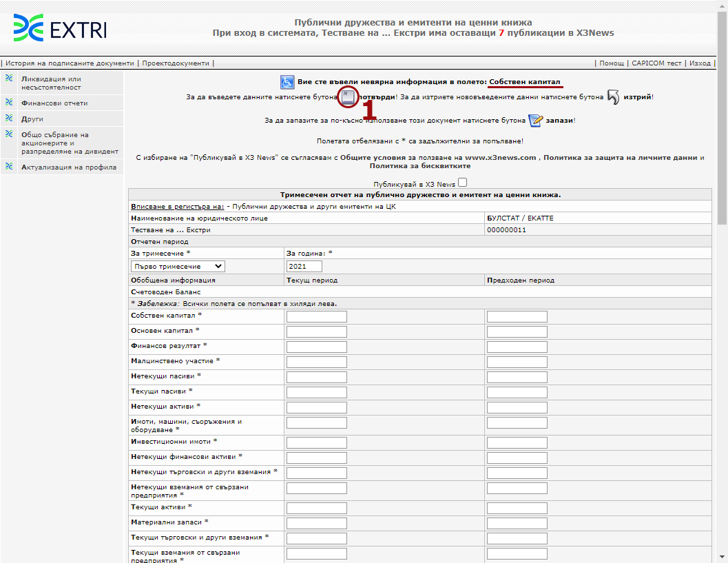Open the Други section
728x563 pixels.
click(32, 119)
